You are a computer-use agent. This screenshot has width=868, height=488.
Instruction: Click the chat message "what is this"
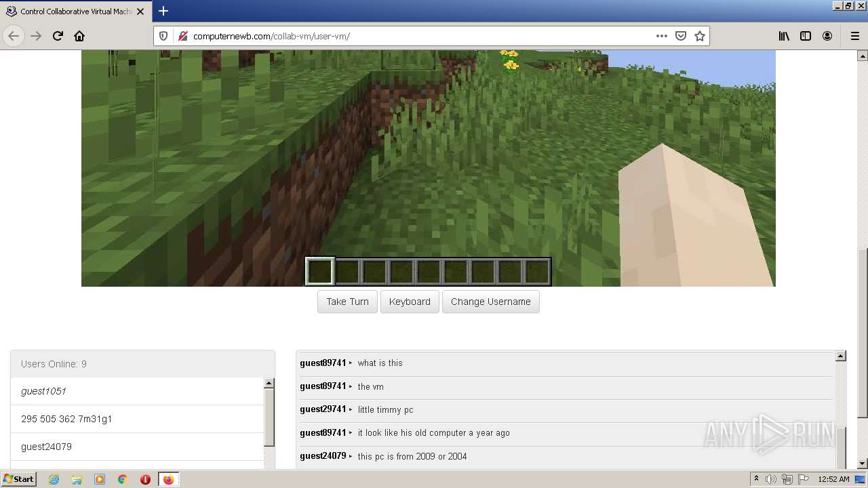(380, 363)
